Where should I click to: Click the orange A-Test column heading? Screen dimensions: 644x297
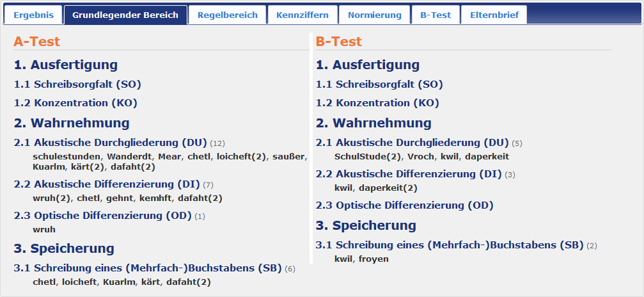coord(36,42)
